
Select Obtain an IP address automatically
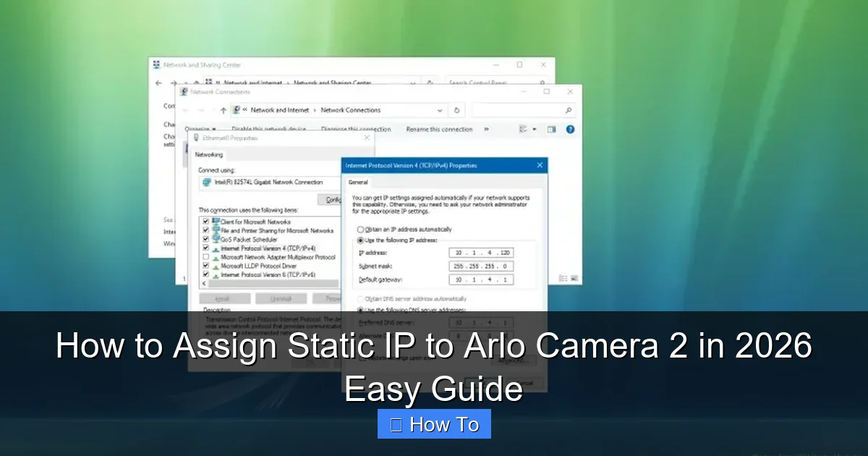click(359, 229)
